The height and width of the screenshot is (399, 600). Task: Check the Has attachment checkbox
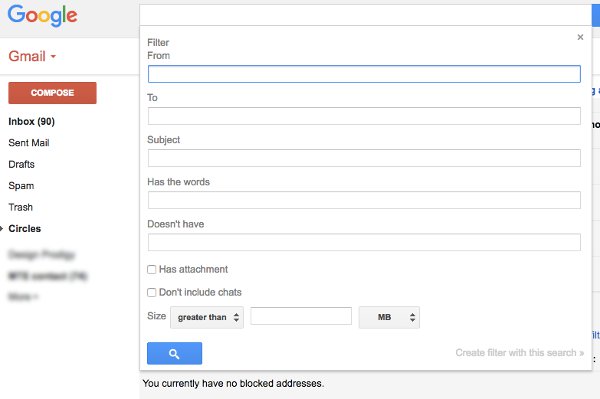tap(152, 269)
